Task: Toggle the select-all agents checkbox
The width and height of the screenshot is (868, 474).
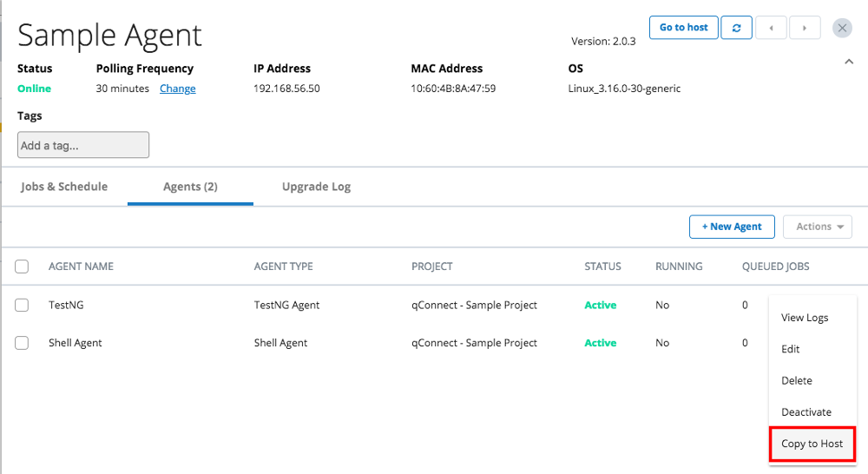Action: pos(22,267)
